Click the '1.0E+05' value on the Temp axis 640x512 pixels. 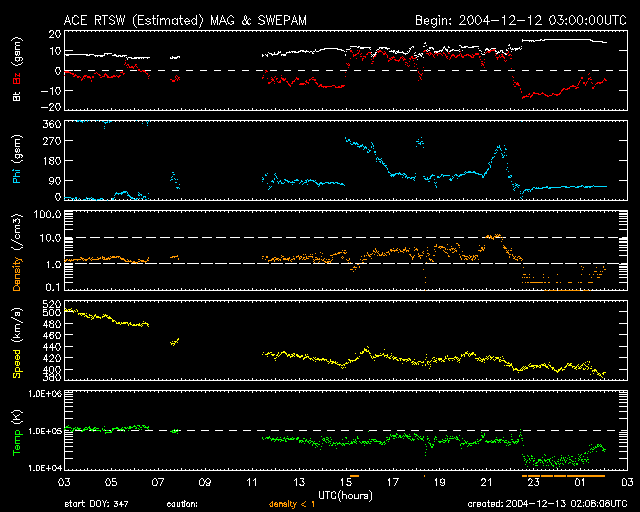click(45, 431)
